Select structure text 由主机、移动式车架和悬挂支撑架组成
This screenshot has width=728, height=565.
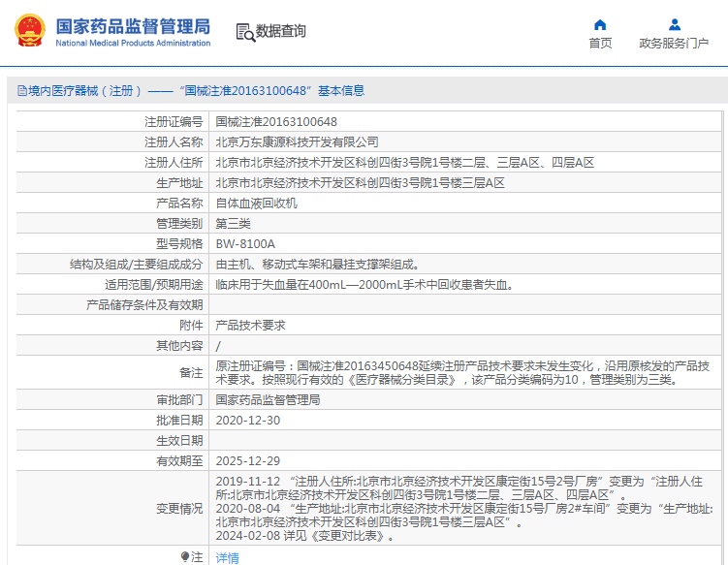pos(318,265)
